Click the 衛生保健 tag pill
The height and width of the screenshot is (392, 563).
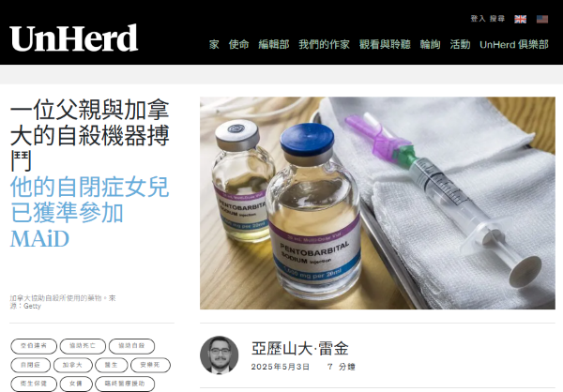point(34,384)
